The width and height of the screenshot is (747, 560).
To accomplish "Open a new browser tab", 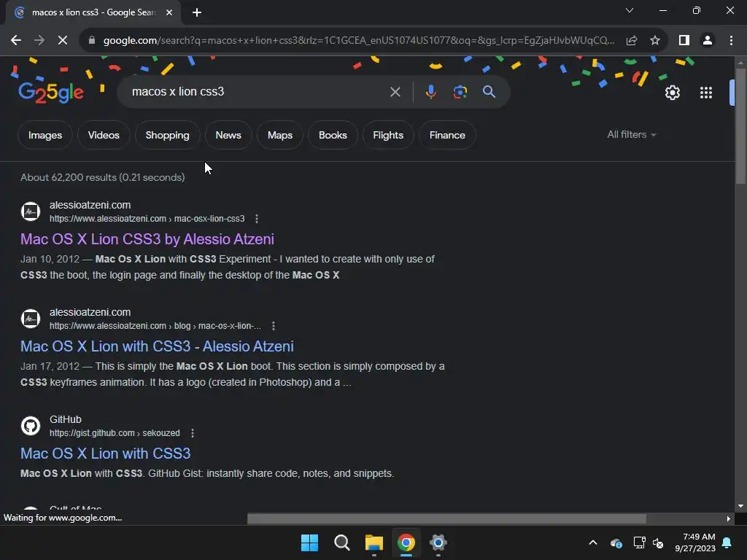I will coord(197,12).
